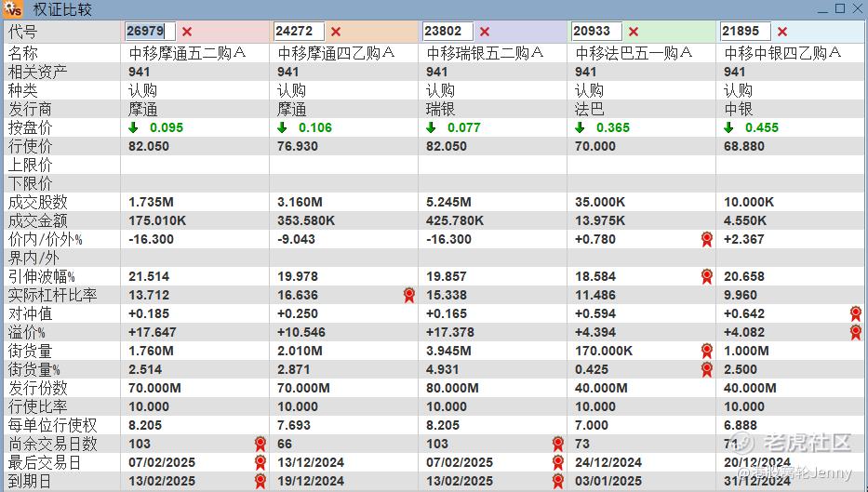Screen dimensions: 868x492
Task: Click down arrow icon beside price 0.077
Action: coord(432,127)
